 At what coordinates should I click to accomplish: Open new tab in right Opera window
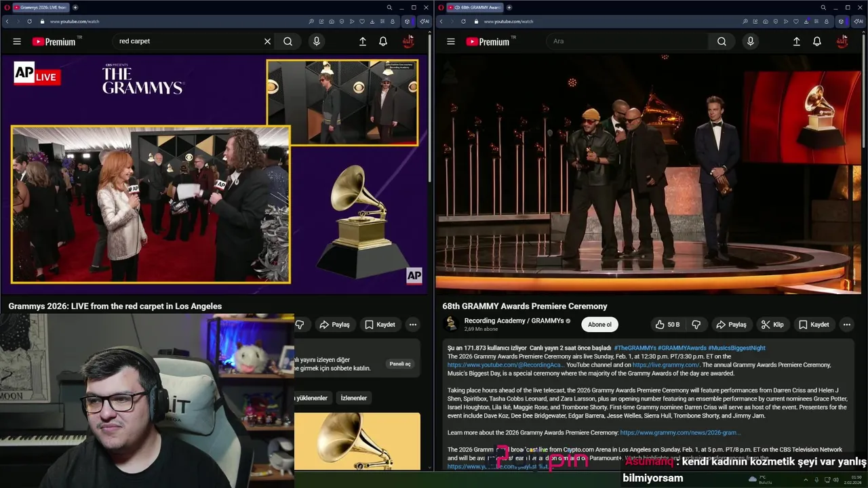(509, 7)
